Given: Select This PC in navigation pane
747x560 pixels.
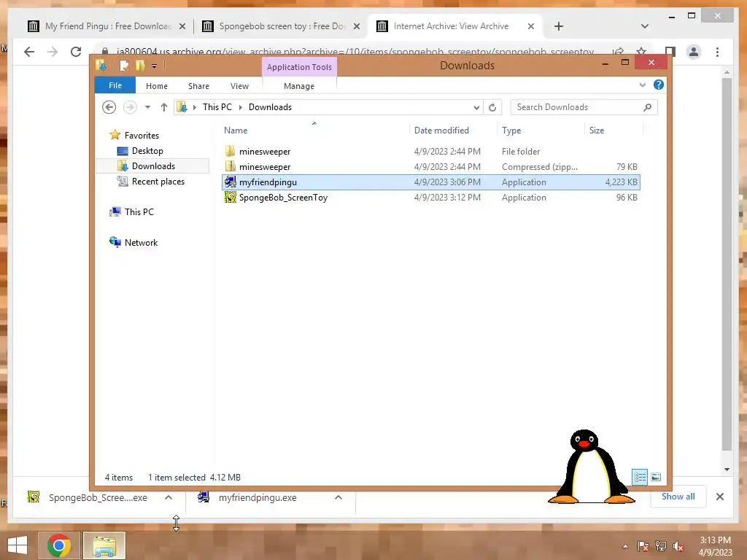Looking at the screenshot, I should coord(139,212).
